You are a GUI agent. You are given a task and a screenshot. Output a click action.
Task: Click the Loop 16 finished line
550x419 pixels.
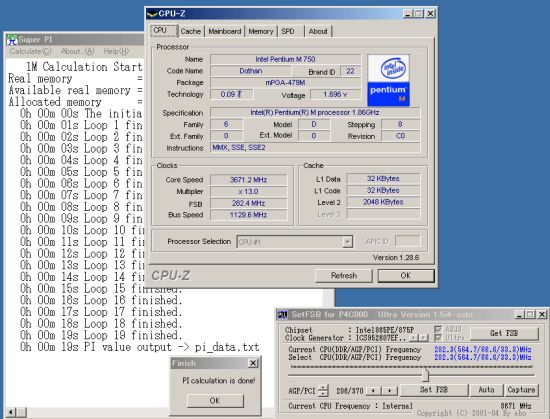(x=101, y=300)
